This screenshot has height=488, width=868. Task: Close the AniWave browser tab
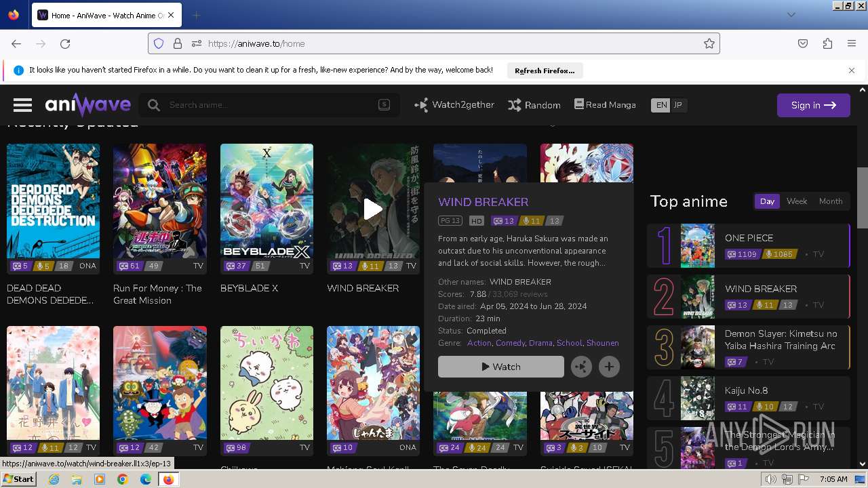tap(170, 15)
